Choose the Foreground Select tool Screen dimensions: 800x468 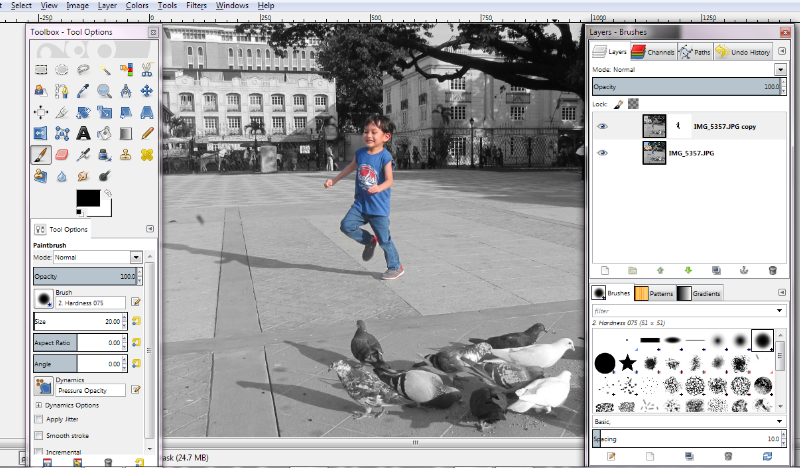pos(41,91)
